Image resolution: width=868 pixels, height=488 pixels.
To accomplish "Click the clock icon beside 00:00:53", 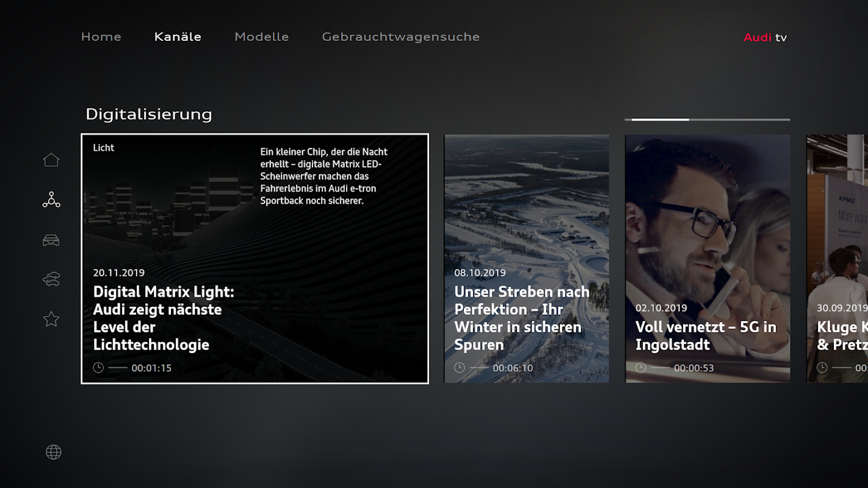I will pos(641,368).
